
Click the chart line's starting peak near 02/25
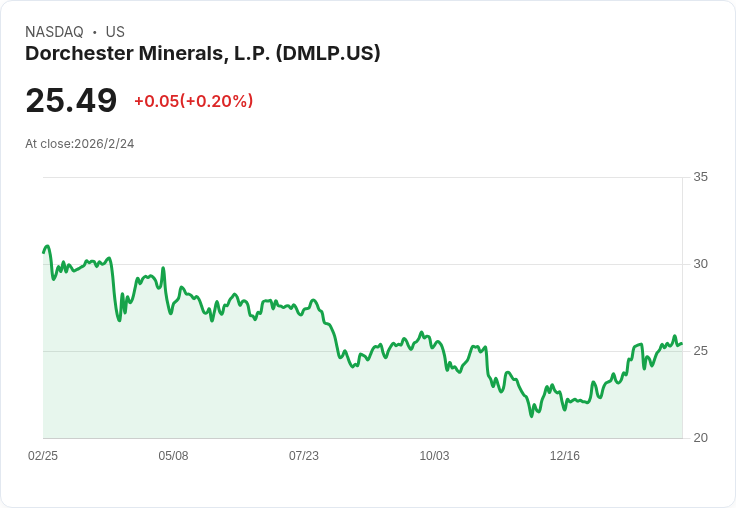(x=47, y=246)
